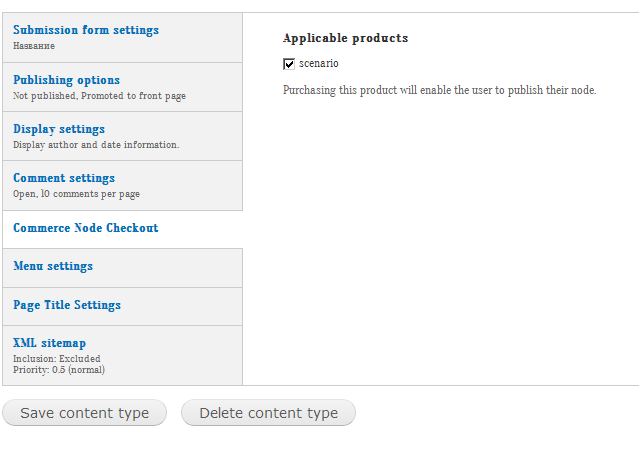Screen dimensions: 639x467
Task: Select the Commerce Node Checkout tab
Action: [86, 228]
